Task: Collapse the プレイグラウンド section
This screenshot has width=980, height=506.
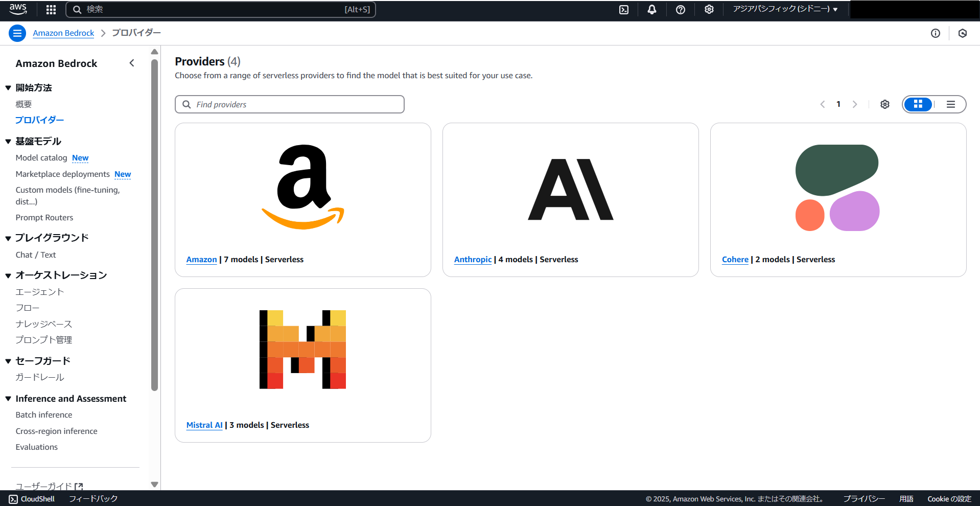Action: pos(8,238)
